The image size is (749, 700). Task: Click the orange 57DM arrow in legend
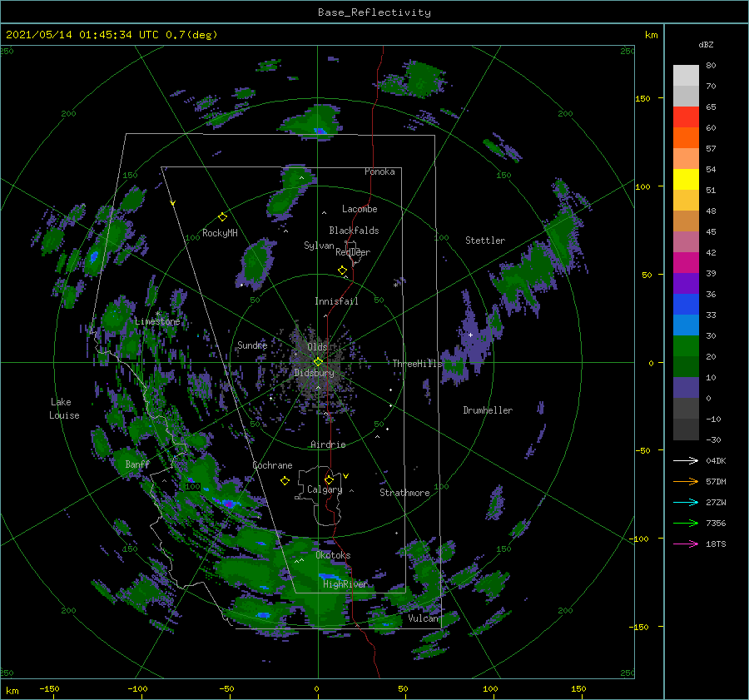686,482
